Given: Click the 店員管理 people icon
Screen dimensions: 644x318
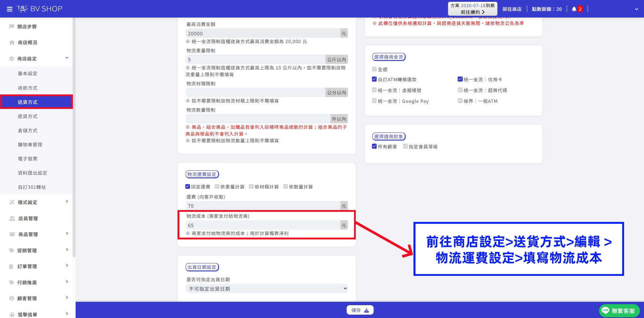Looking at the screenshot, I should [12, 219].
